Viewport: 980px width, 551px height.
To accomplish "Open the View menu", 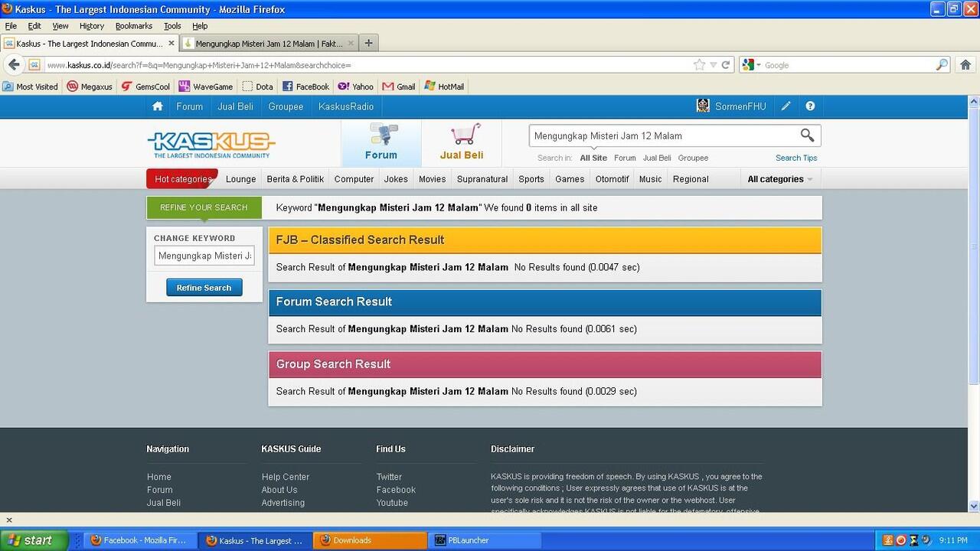I will [60, 25].
